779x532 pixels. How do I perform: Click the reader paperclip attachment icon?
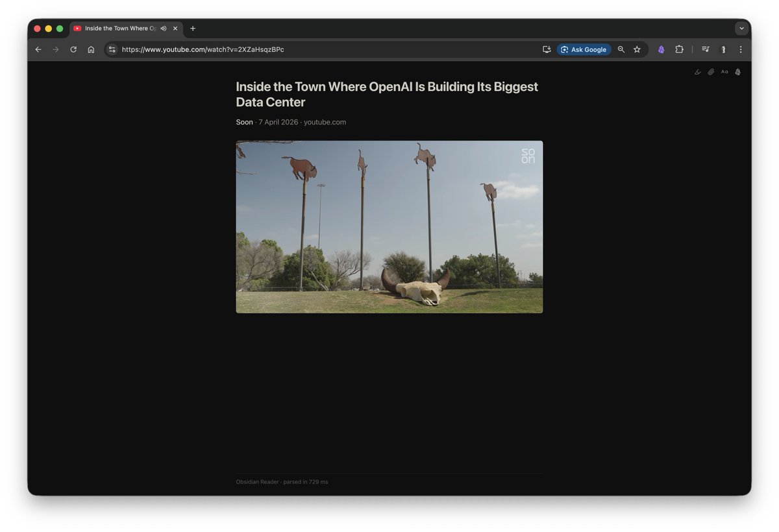pyautogui.click(x=711, y=72)
